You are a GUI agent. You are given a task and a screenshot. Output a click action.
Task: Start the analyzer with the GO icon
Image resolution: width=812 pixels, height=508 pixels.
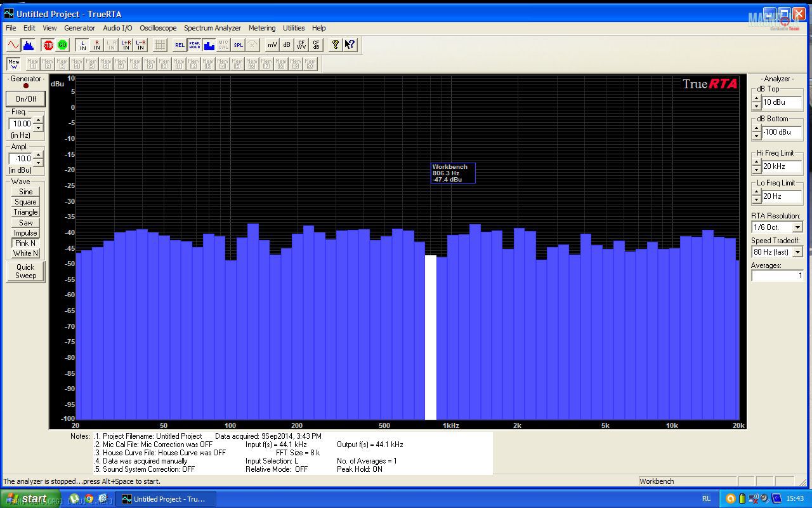point(62,44)
